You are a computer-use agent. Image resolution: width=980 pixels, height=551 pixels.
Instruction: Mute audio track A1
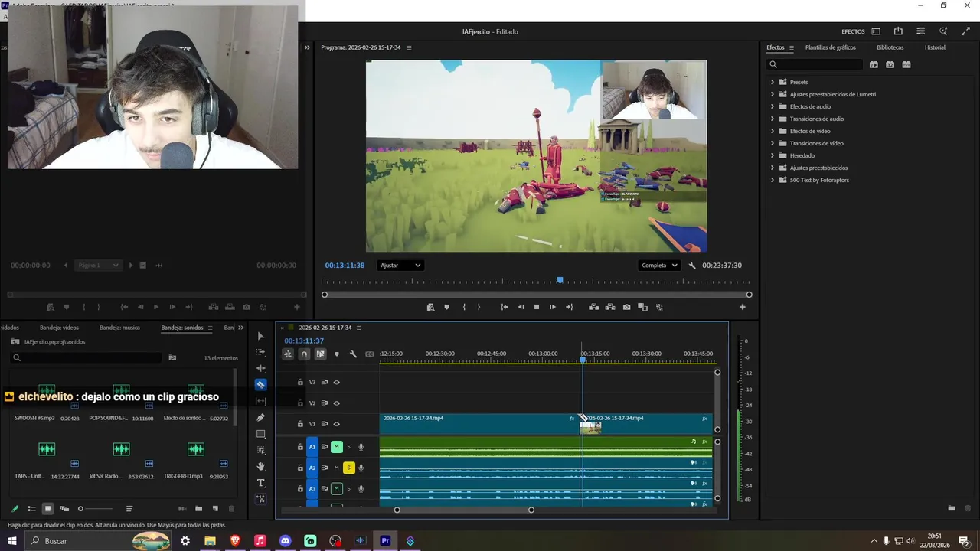click(x=336, y=447)
